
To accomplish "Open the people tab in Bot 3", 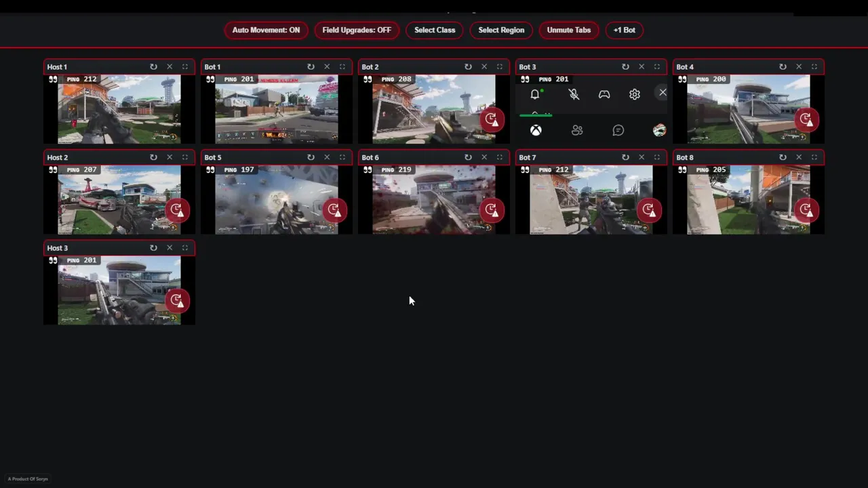I will click(577, 130).
